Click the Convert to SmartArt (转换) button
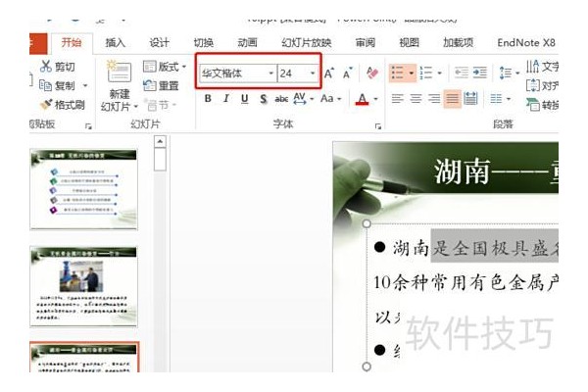 [x=542, y=105]
